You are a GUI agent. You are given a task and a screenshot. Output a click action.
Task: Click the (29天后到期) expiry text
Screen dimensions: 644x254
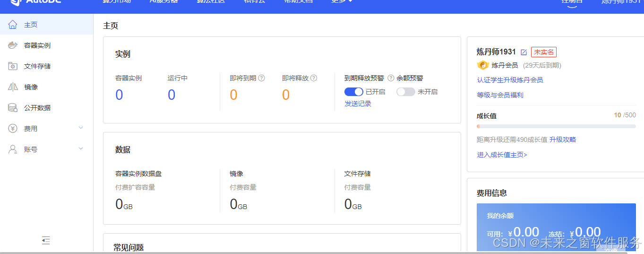pos(542,65)
